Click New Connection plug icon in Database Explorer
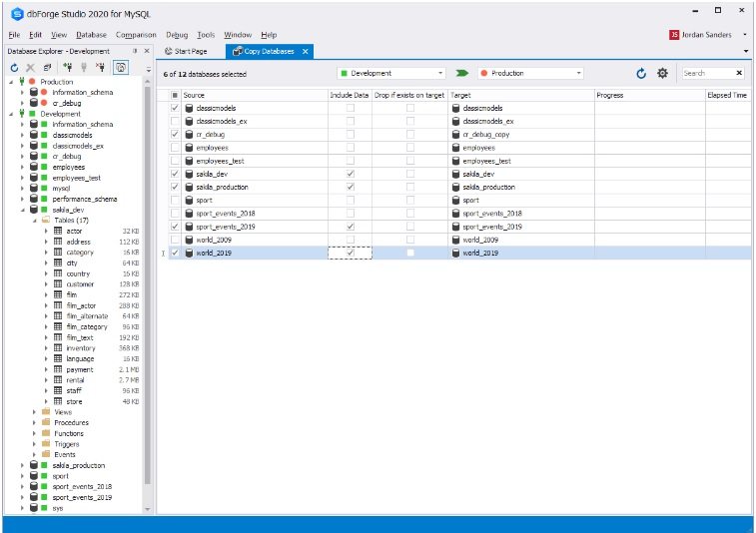 pyautogui.click(x=68, y=68)
